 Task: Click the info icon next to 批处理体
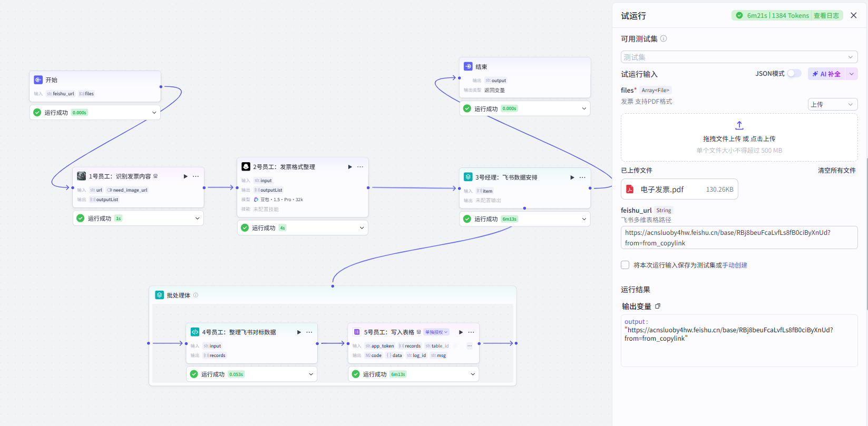(196, 295)
